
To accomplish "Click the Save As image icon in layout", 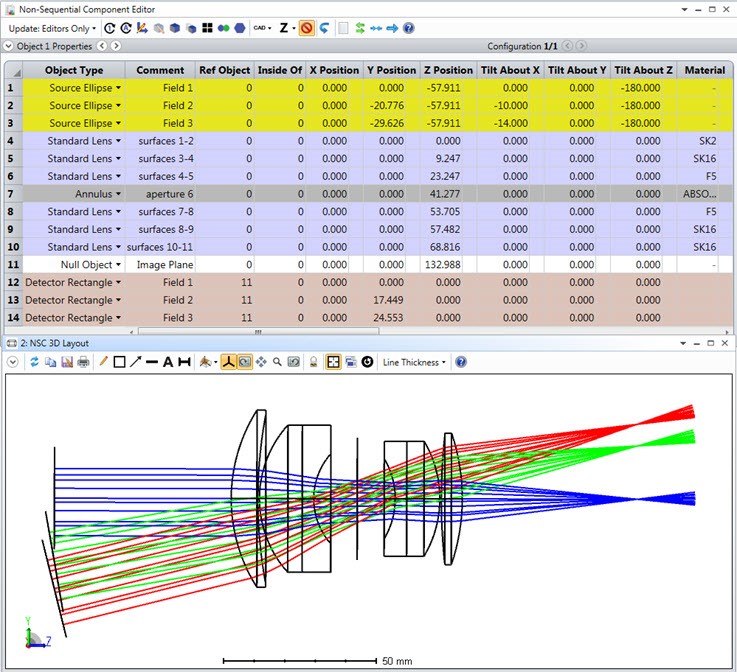I will click(67, 362).
